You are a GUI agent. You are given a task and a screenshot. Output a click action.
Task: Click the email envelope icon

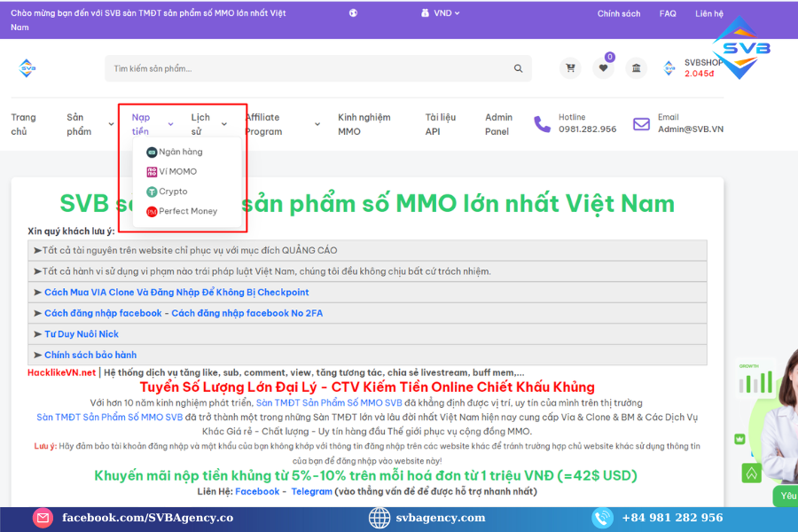641,124
